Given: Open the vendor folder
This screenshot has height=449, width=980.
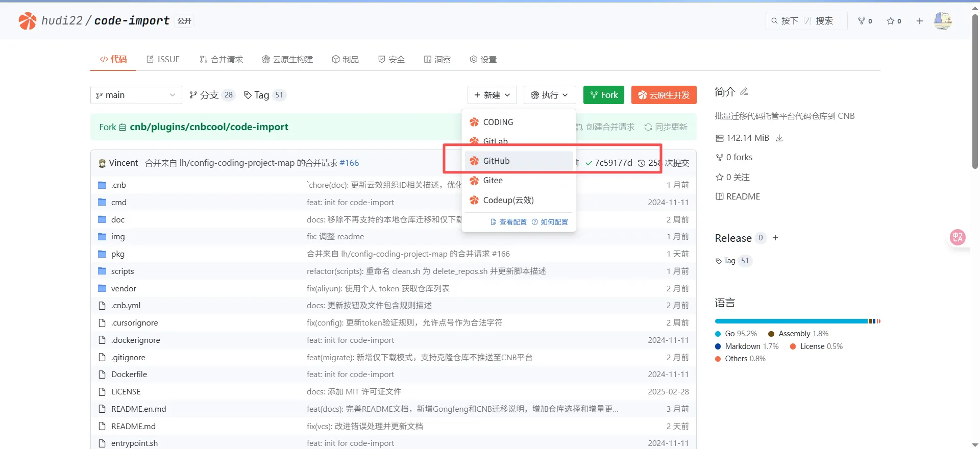Looking at the screenshot, I should pos(124,289).
